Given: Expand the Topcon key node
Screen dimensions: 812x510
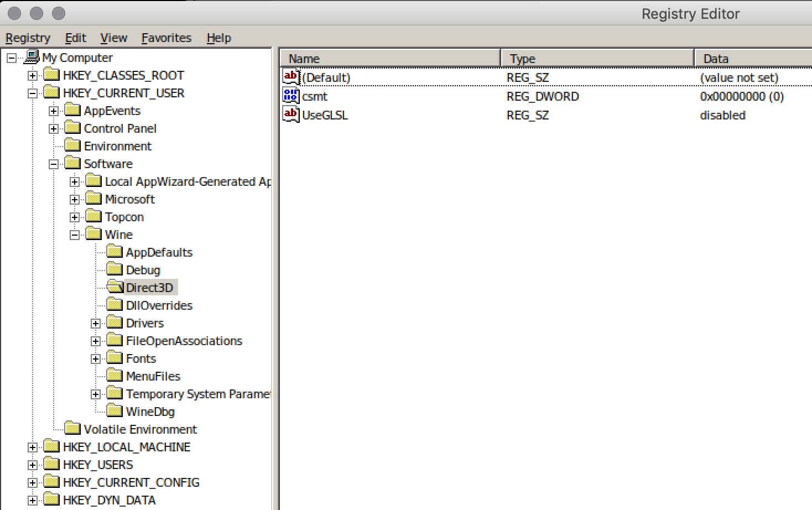Looking at the screenshot, I should (x=75, y=217).
